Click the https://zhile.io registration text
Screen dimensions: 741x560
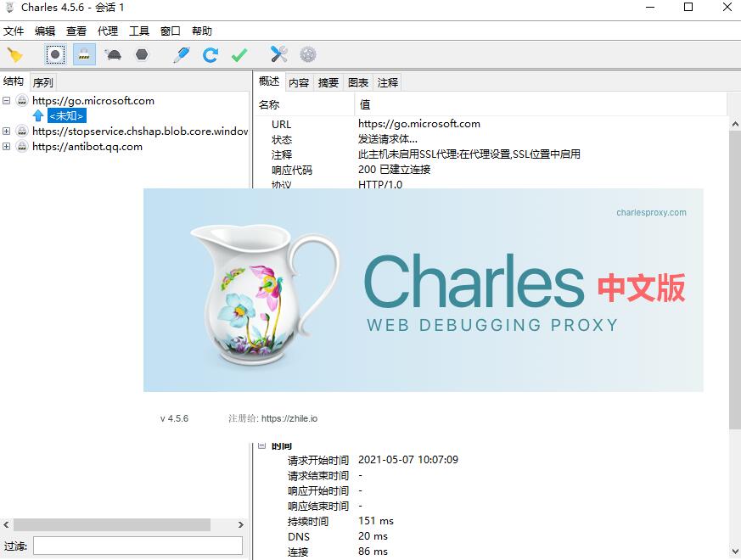[289, 418]
